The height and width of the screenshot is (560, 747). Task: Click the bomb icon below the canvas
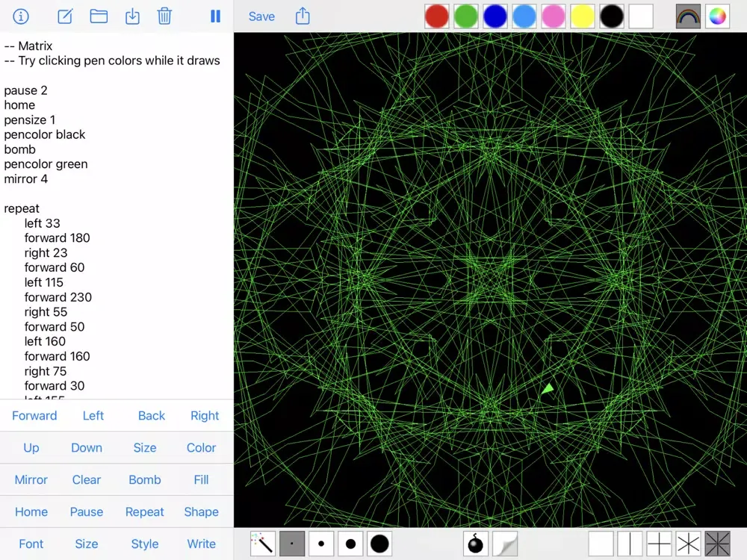coord(475,543)
